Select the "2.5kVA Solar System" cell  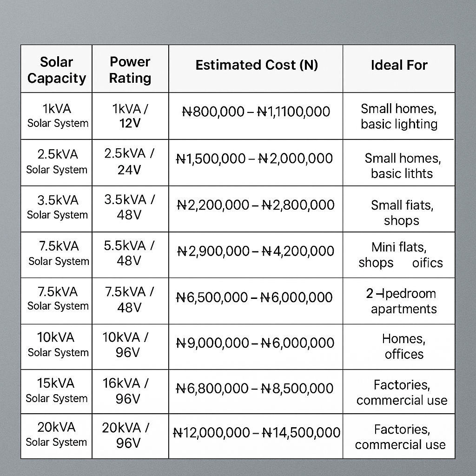point(57,162)
